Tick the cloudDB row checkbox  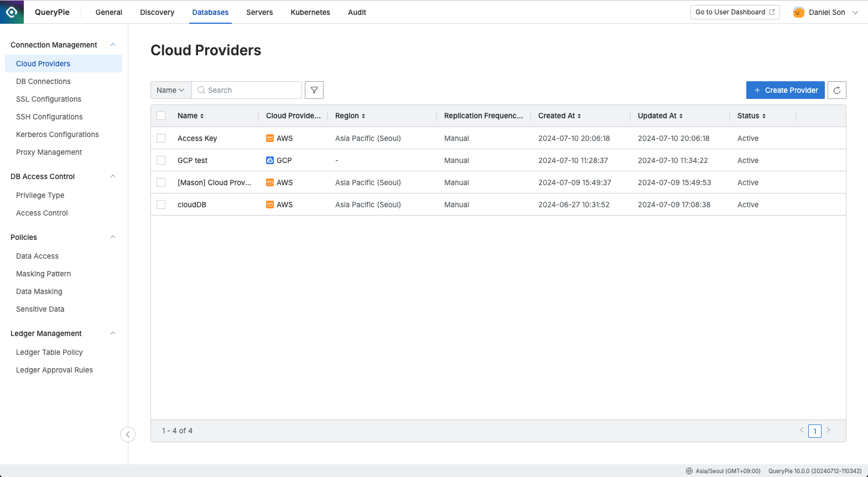[x=161, y=205]
